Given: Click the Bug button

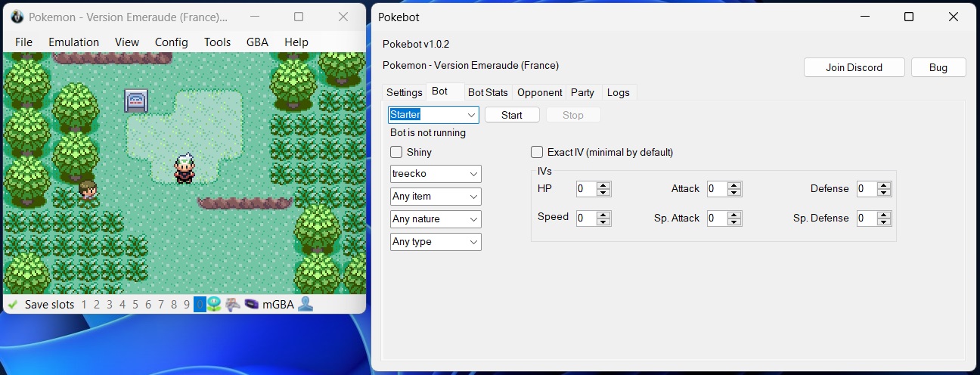Looking at the screenshot, I should point(938,67).
